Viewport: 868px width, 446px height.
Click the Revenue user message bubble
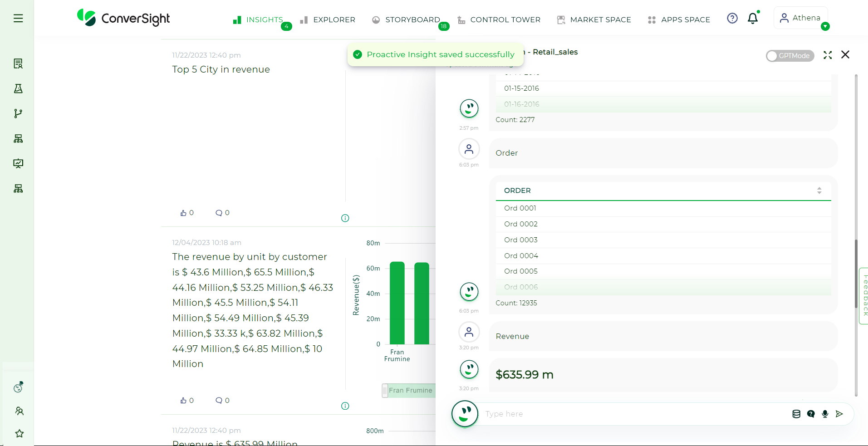coord(663,336)
